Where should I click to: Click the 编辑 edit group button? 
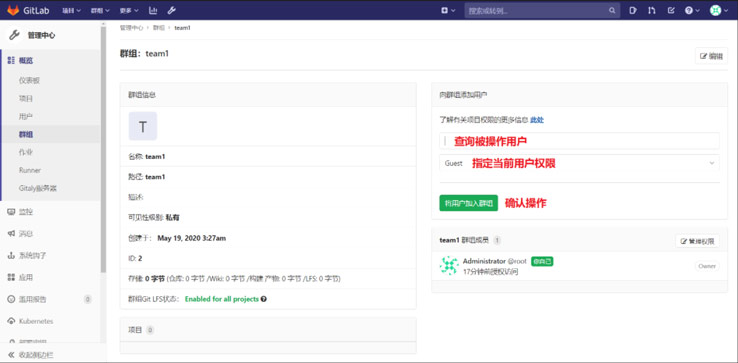coord(711,56)
